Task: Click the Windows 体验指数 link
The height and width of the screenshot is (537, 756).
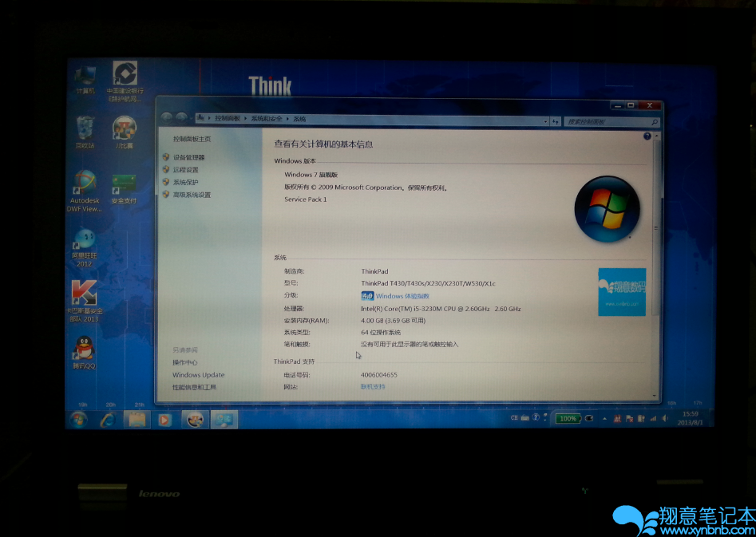Action: click(x=402, y=296)
